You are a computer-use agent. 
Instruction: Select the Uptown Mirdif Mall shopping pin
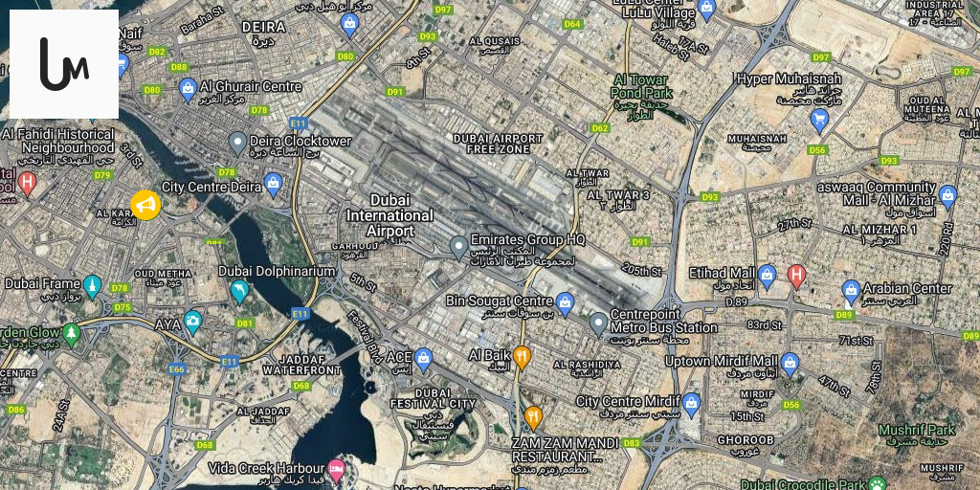pyautogui.click(x=790, y=365)
